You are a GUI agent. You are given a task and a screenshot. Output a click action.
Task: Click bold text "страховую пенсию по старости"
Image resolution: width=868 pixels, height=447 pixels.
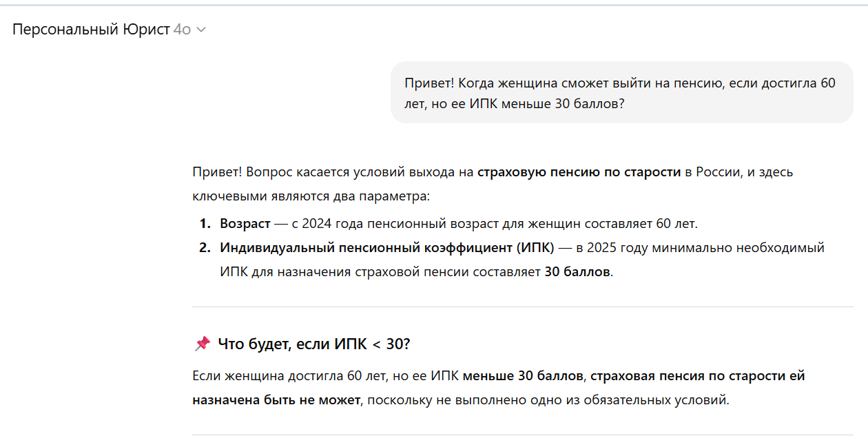[579, 171]
